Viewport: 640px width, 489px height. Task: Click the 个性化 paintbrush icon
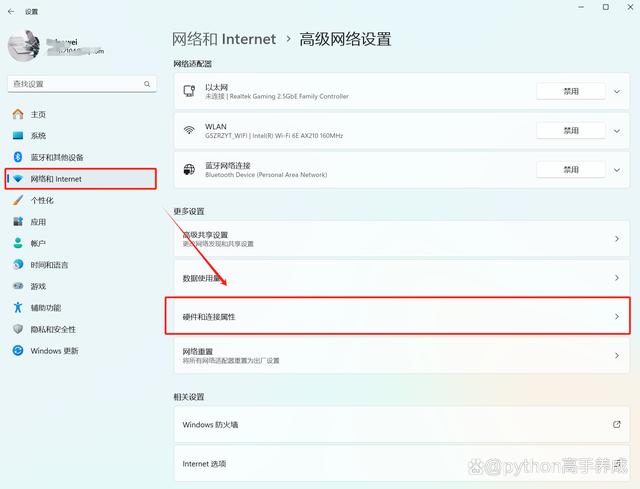click(x=18, y=200)
